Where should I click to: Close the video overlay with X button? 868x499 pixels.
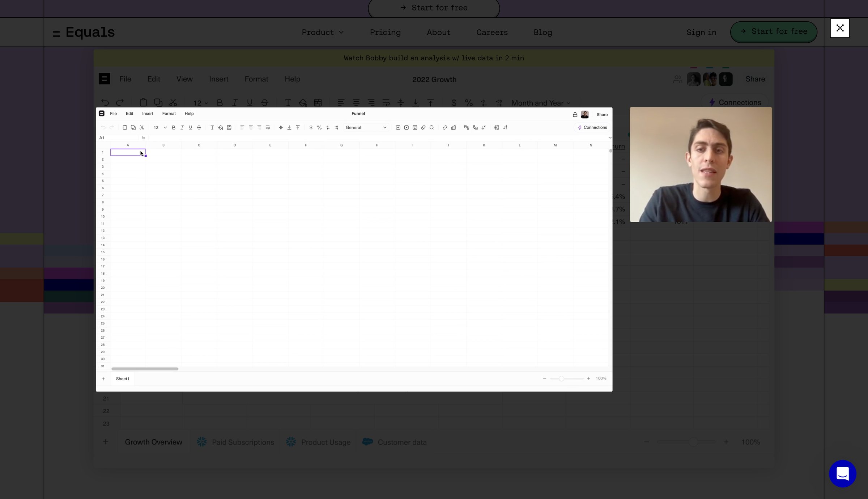[840, 28]
